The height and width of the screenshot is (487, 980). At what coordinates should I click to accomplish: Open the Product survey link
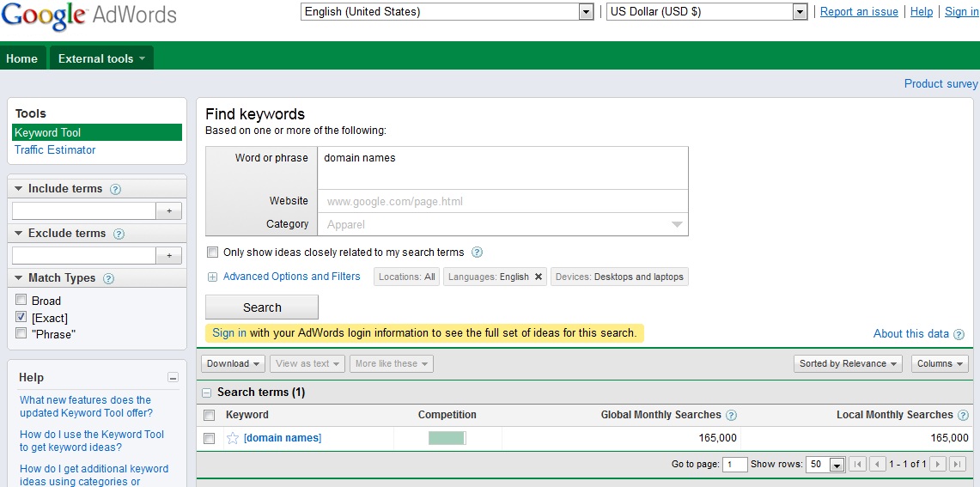click(940, 84)
